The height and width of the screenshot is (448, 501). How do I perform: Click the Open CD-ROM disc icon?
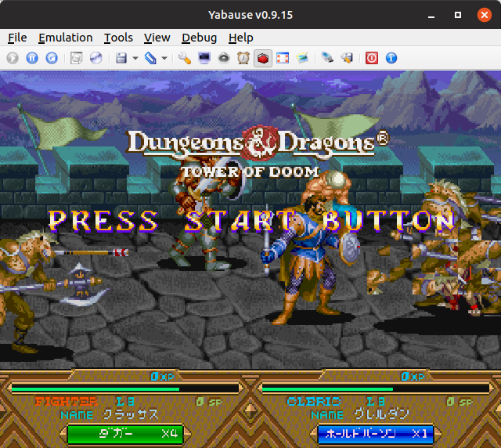pyautogui.click(x=96, y=58)
